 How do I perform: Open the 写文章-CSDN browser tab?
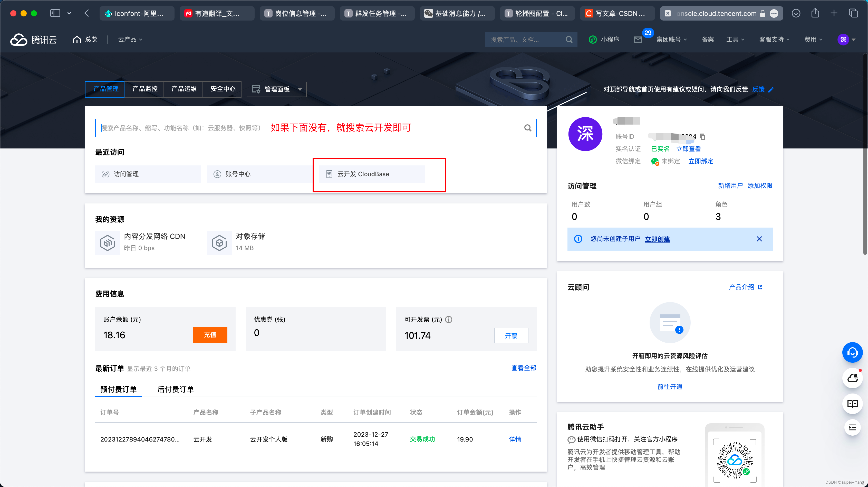(x=617, y=14)
